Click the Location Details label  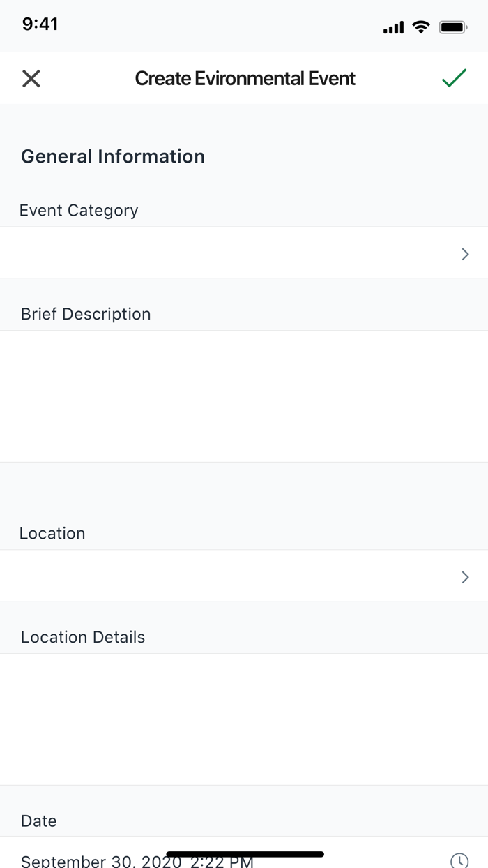(x=83, y=637)
